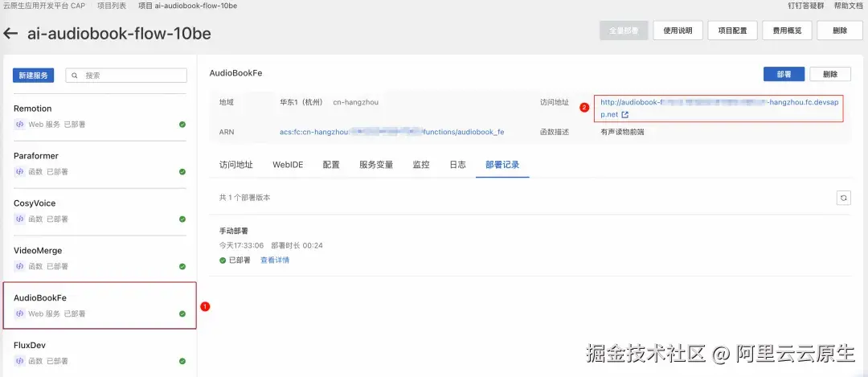This screenshot has height=377, width=868.
Task: Click the AudioBookFe service type icon
Action: pos(19,313)
